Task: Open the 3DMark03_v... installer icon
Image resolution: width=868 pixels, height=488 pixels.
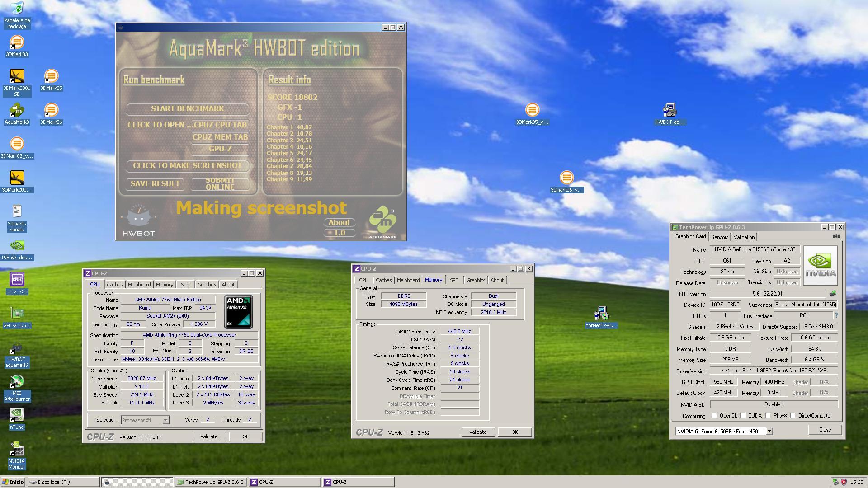Action: click(x=17, y=148)
